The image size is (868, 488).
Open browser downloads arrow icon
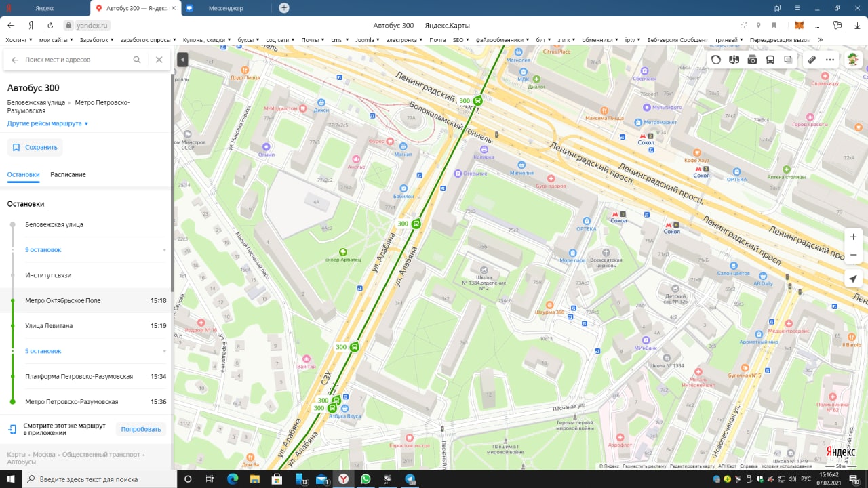point(856,25)
